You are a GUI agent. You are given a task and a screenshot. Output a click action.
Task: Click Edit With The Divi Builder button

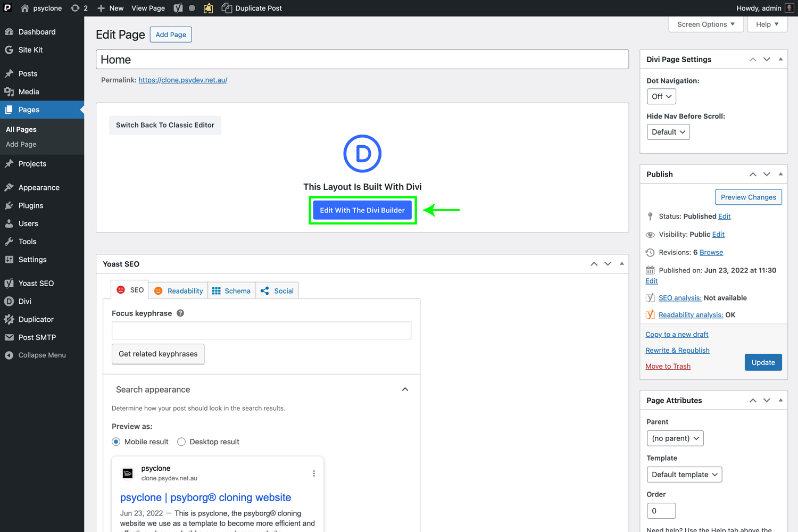click(362, 210)
